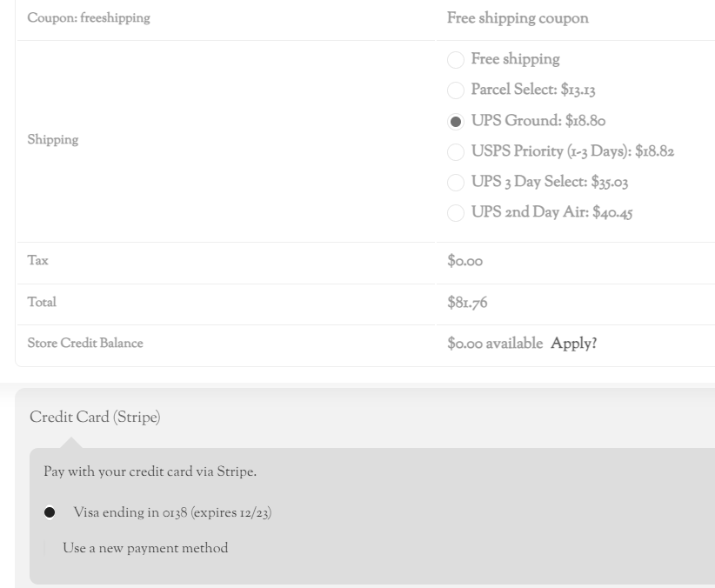715x588 pixels.
Task: Choose UPS 3 Day Select radio button
Action: [456, 183]
